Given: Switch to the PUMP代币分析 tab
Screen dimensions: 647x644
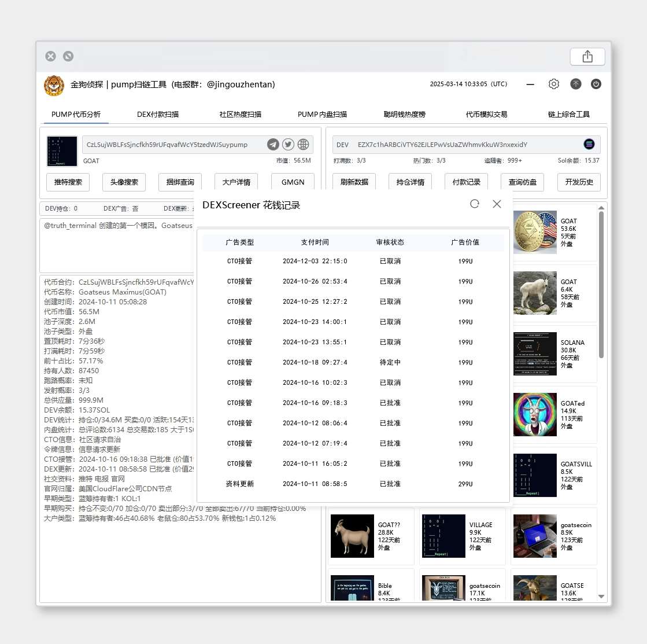Looking at the screenshot, I should tap(76, 115).
